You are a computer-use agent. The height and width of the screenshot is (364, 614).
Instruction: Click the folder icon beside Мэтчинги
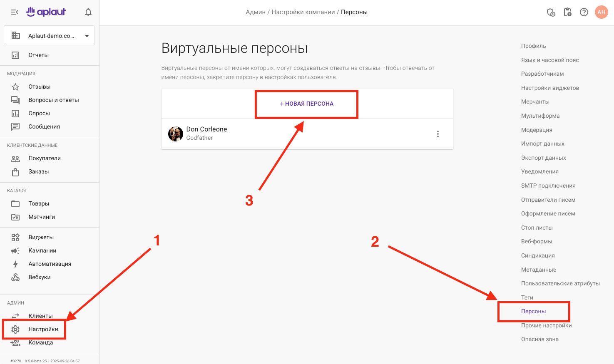pos(15,217)
